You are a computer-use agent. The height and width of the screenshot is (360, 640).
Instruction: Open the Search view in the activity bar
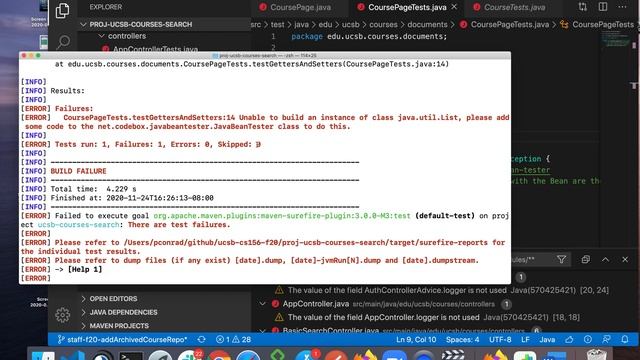(x=63, y=42)
